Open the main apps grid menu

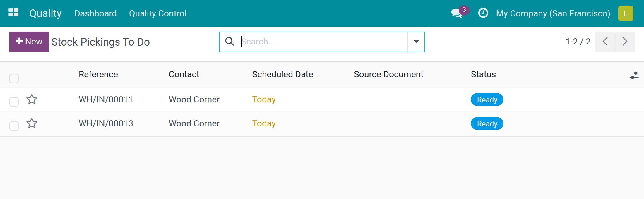pyautogui.click(x=13, y=13)
